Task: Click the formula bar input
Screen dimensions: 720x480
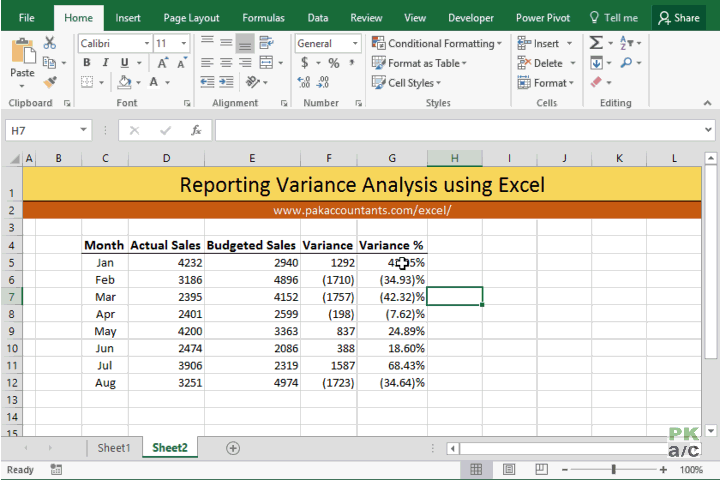Action: coord(459,130)
